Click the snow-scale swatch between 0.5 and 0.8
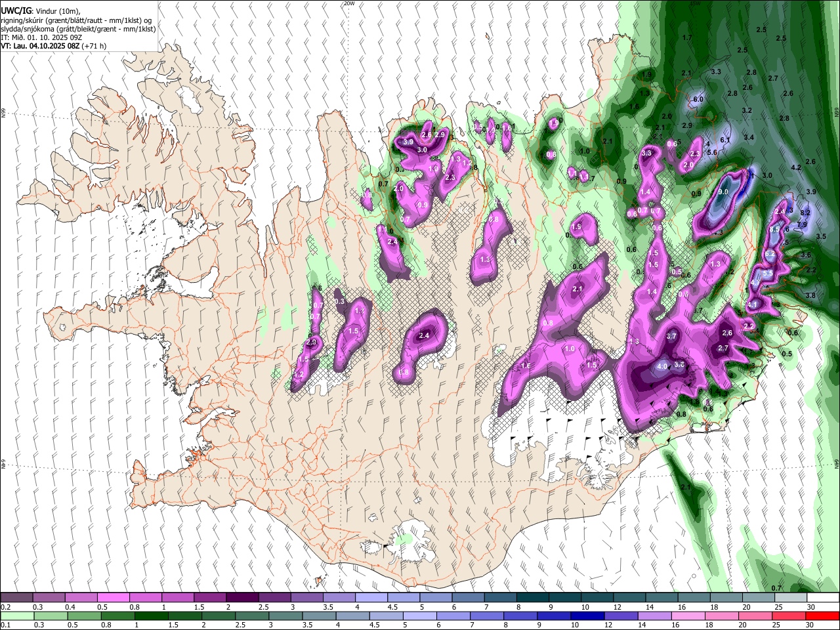The width and height of the screenshot is (840, 630). coord(113,598)
